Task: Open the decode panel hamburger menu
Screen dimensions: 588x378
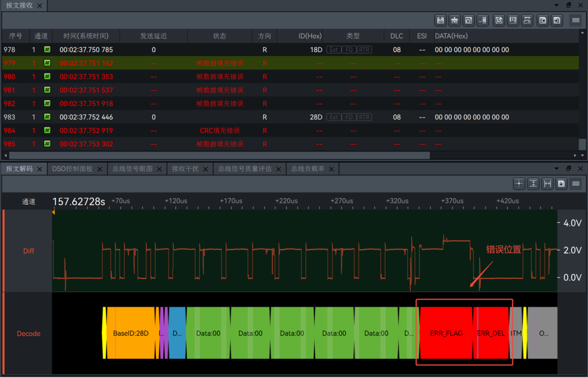Action: click(575, 184)
